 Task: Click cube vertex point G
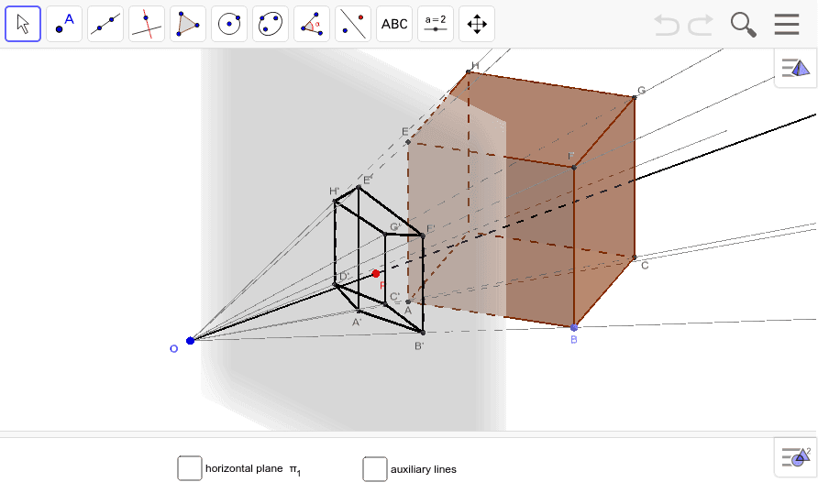coord(635,97)
